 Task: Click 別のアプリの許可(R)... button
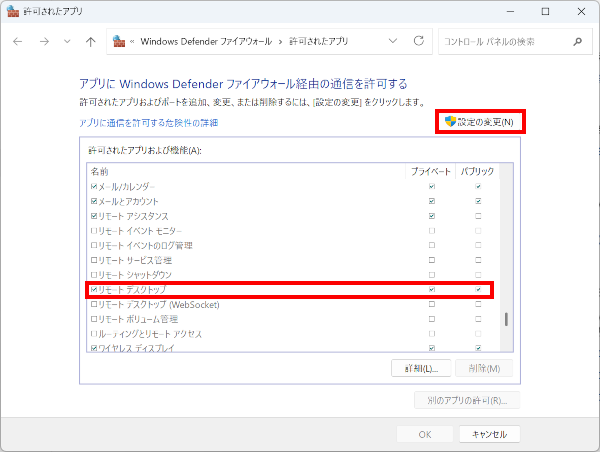pyautogui.click(x=467, y=400)
